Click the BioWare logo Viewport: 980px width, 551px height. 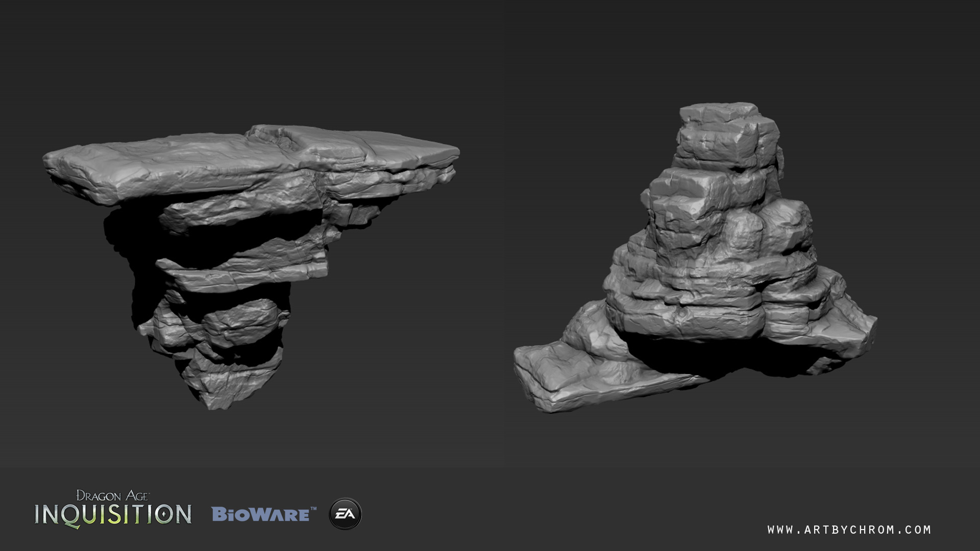click(x=264, y=514)
